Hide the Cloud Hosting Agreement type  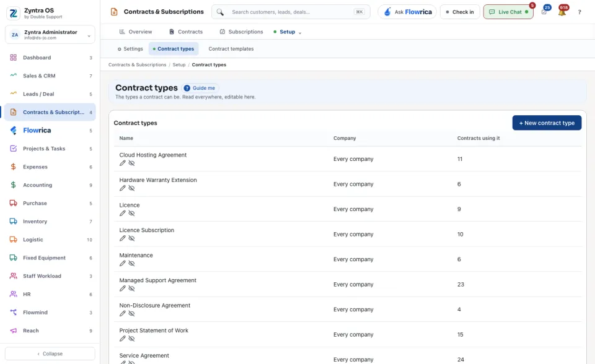[131, 163]
